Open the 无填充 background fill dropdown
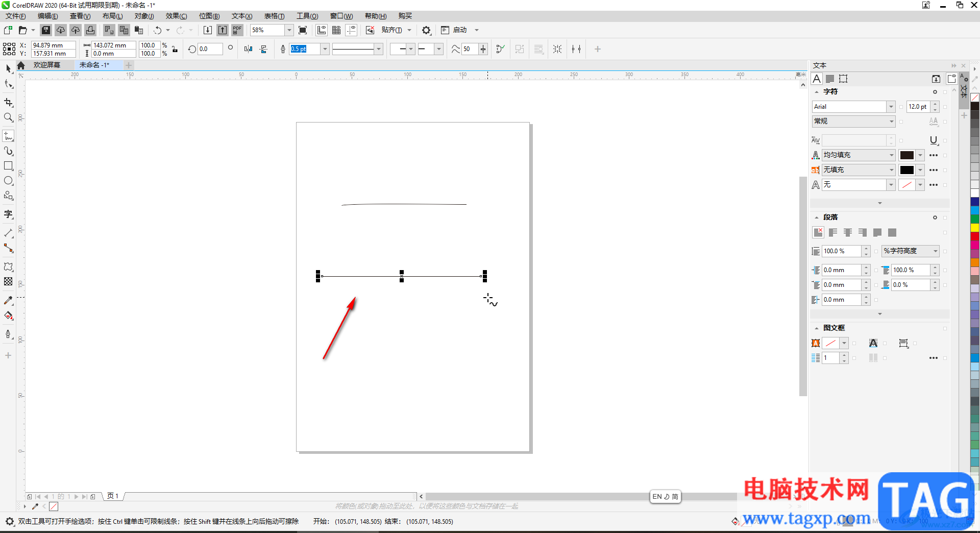The width and height of the screenshot is (980, 533). (891, 170)
